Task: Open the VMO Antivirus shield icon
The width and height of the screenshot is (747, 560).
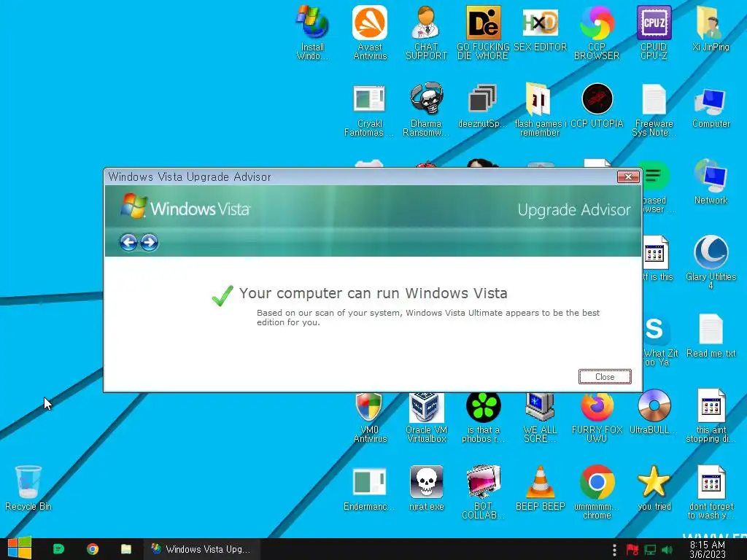Action: 369,416
